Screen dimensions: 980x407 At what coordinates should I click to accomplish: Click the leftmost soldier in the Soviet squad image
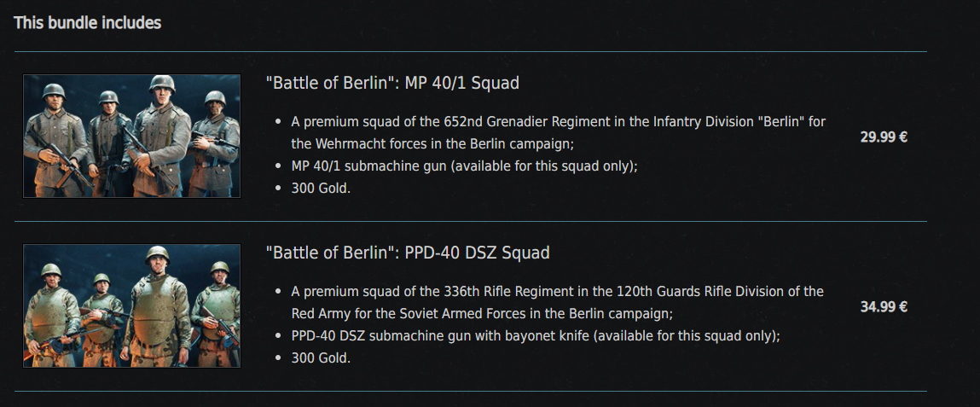tap(53, 311)
